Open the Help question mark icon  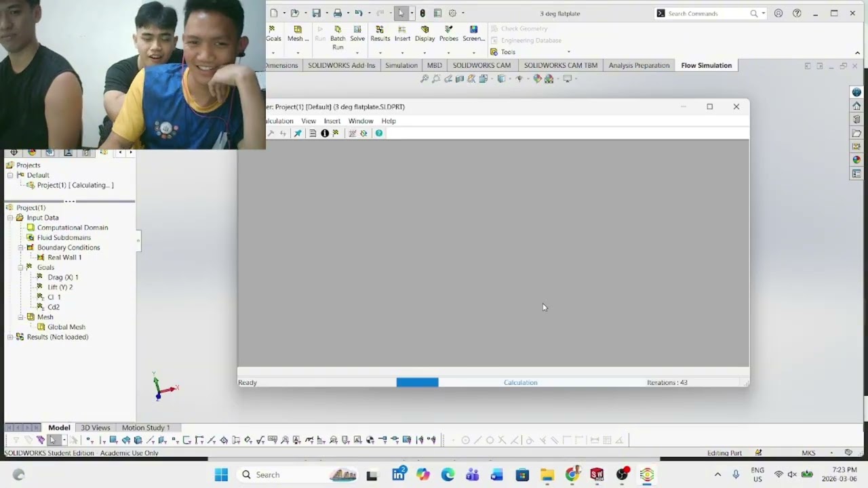pos(797,13)
